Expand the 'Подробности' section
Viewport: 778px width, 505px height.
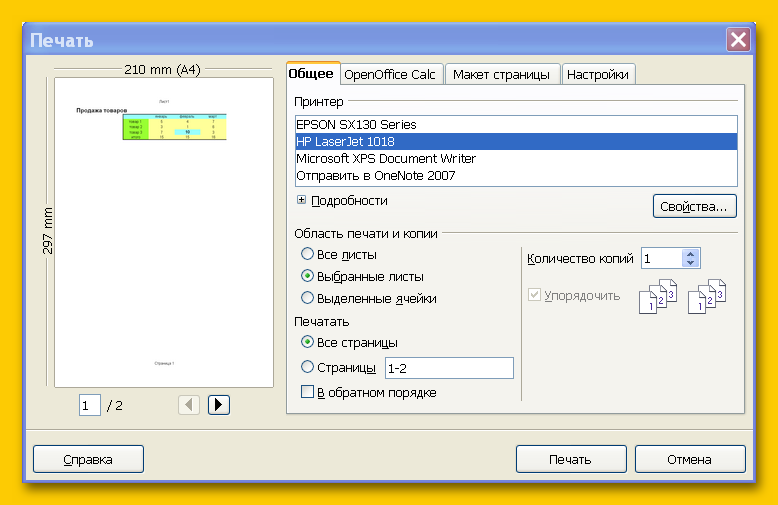coord(301,200)
